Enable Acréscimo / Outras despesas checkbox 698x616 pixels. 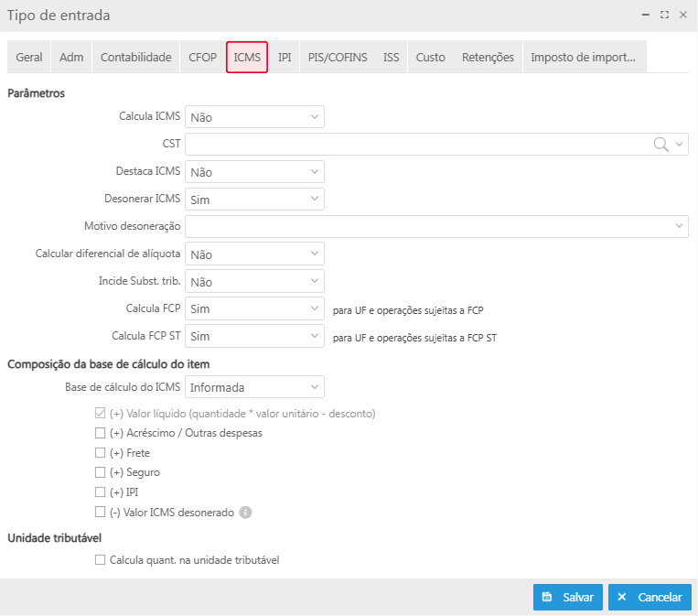tap(101, 433)
